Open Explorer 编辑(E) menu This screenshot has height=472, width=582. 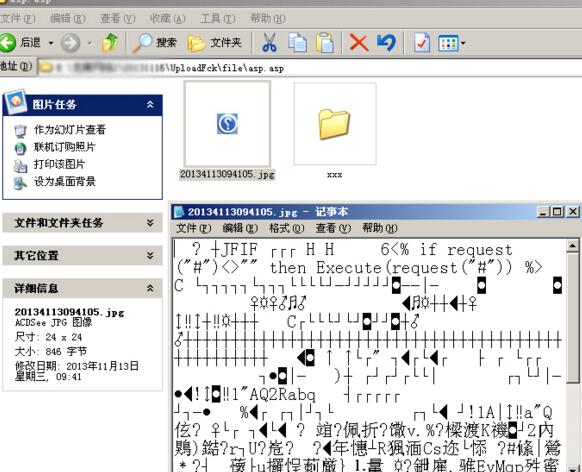(68, 18)
